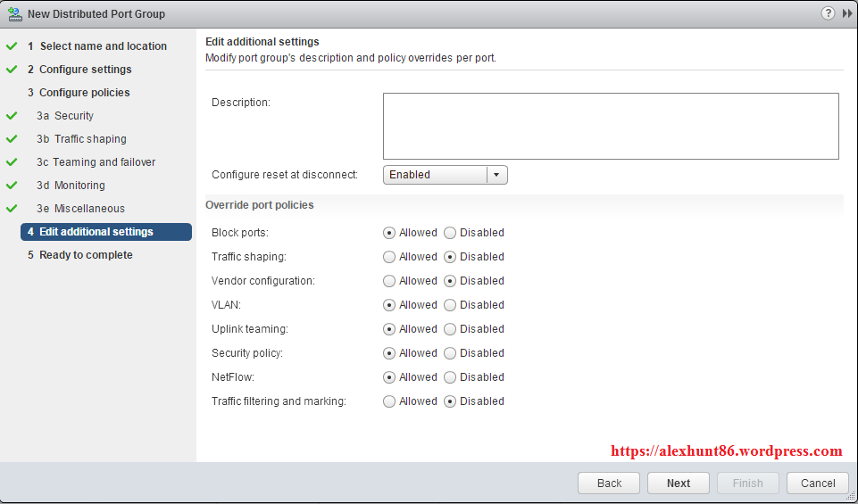The image size is (858, 504).
Task: Allow Traffic shaping override
Action: coord(389,257)
